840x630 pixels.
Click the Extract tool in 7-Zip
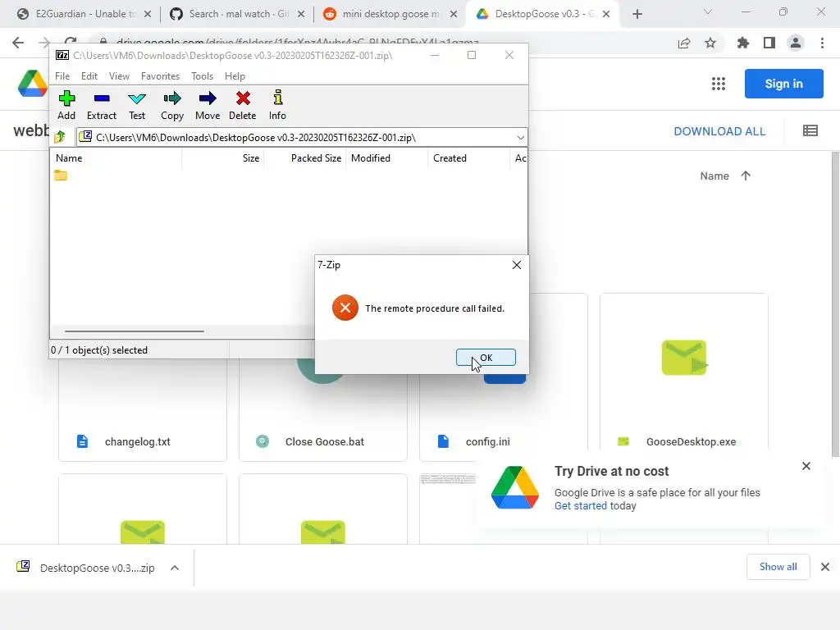coord(101,105)
